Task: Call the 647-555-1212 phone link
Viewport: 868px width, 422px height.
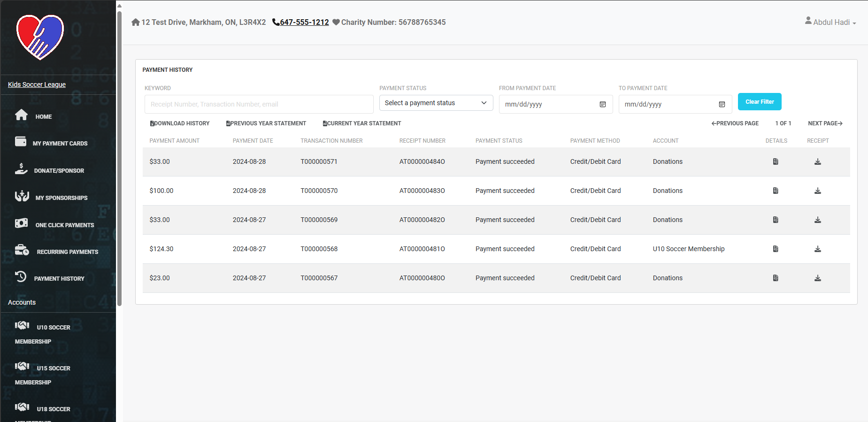Action: tap(304, 22)
